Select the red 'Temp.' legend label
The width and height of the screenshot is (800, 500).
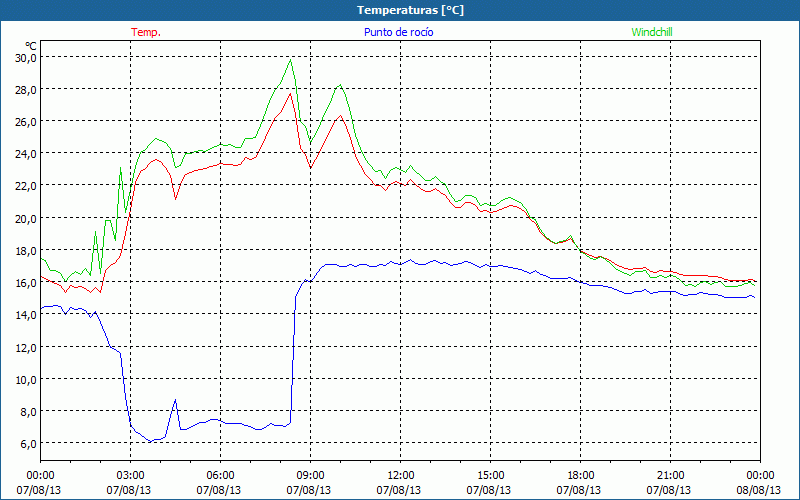pyautogui.click(x=146, y=32)
